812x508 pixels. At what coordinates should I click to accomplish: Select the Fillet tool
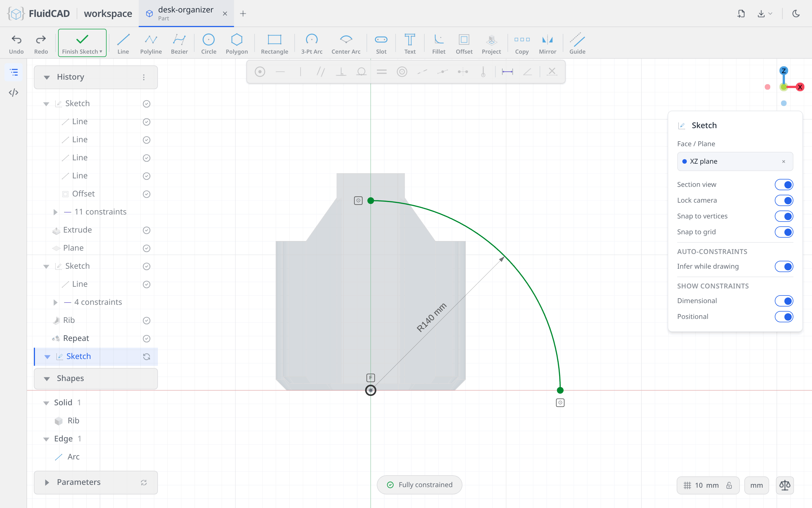coord(438,43)
